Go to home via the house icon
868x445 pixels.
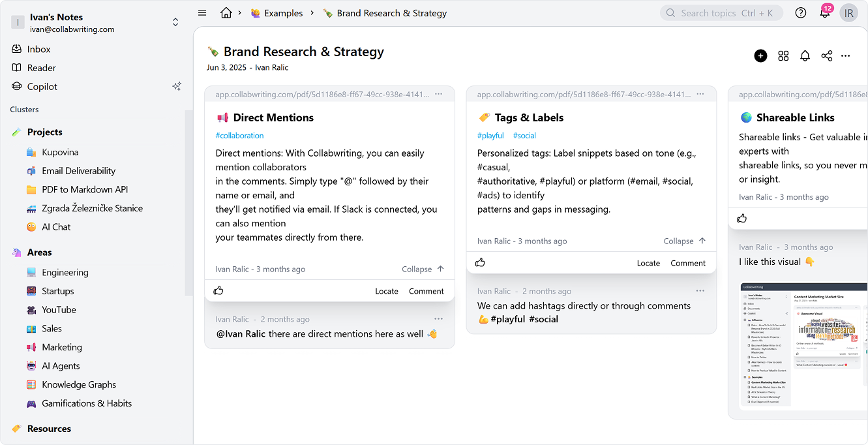click(x=226, y=13)
